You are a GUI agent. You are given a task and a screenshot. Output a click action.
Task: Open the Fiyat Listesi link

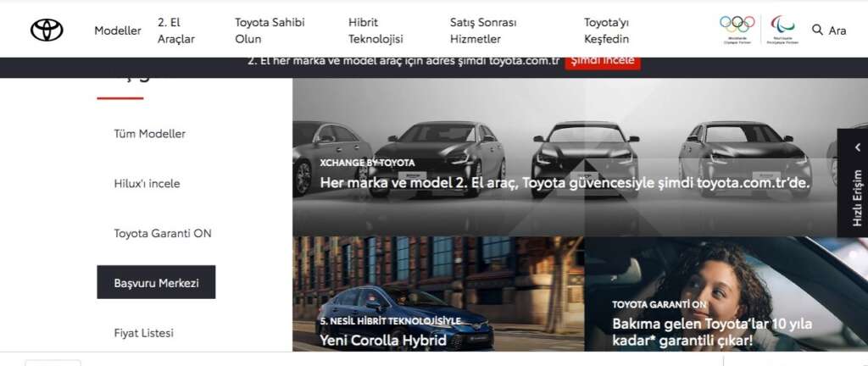pyautogui.click(x=143, y=333)
